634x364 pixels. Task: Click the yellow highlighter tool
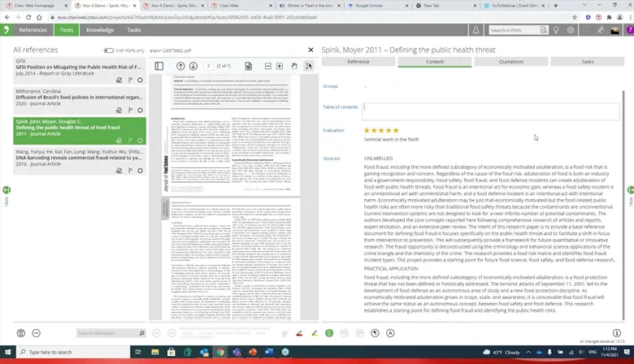coord(315,333)
